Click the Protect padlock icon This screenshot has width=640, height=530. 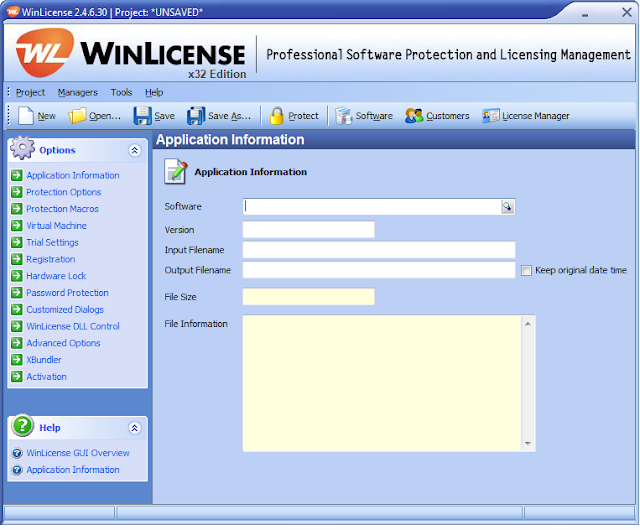pyautogui.click(x=277, y=116)
